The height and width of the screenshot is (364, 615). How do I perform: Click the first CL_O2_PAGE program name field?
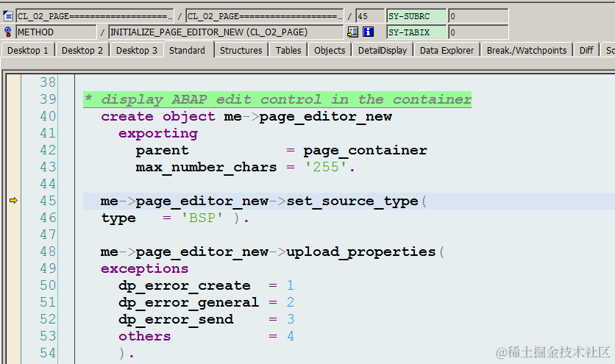click(x=94, y=16)
